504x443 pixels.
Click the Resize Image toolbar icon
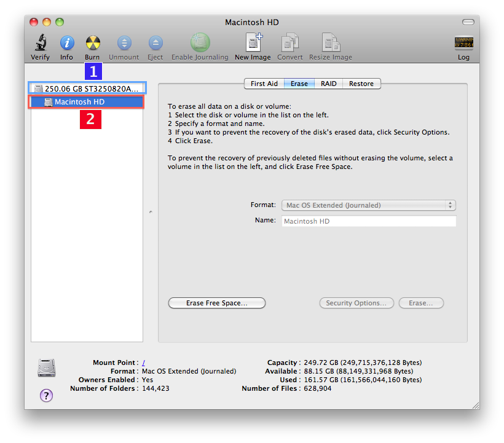(x=331, y=42)
